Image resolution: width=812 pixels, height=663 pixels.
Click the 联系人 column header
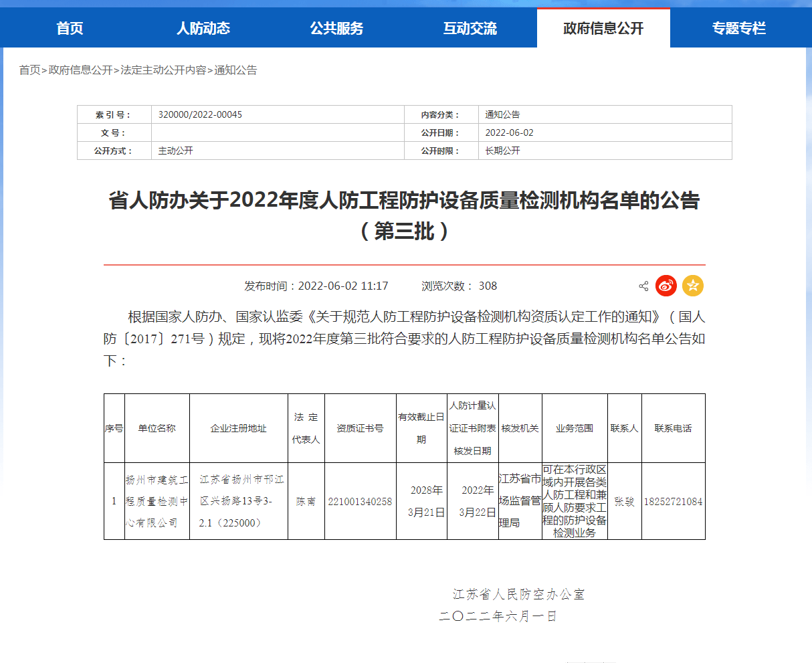pyautogui.click(x=625, y=428)
